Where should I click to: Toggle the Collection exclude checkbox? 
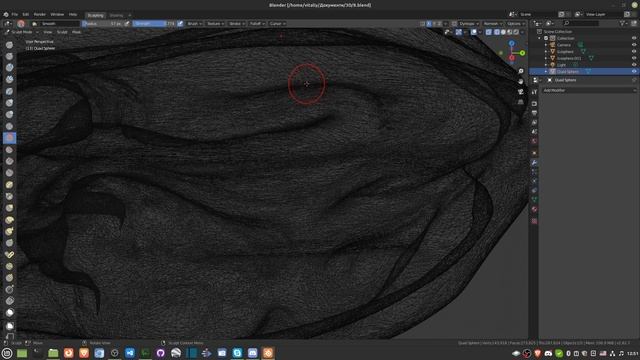pyautogui.click(x=546, y=38)
